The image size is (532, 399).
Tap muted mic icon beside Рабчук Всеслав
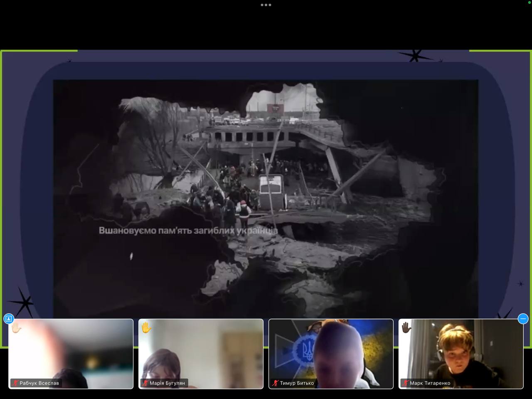coord(15,383)
